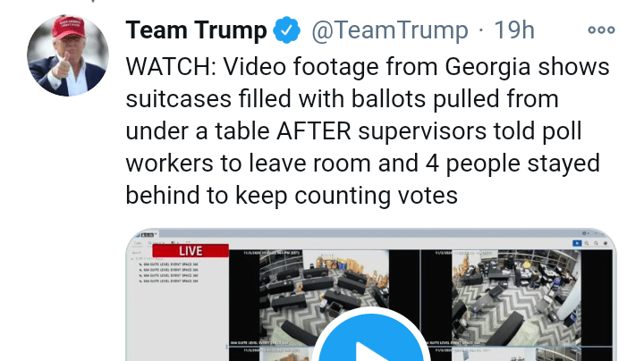Open the 19h timestamp link
The image size is (644, 361).
(514, 30)
